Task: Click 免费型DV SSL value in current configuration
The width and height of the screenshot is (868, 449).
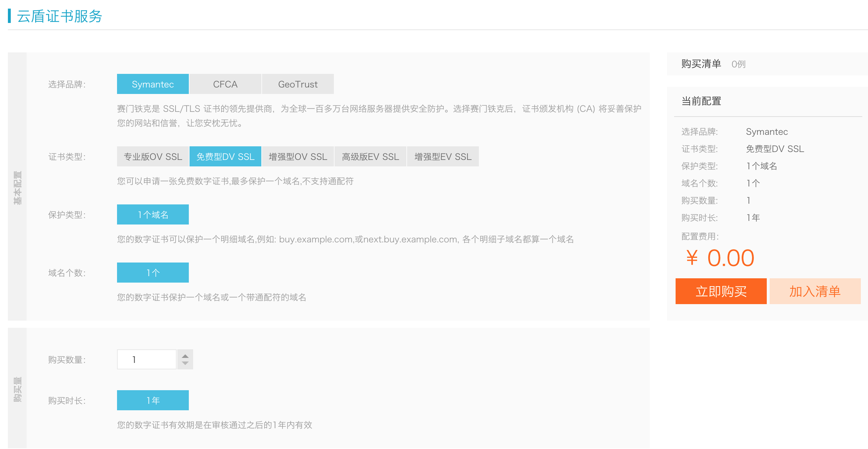Action: (x=775, y=149)
